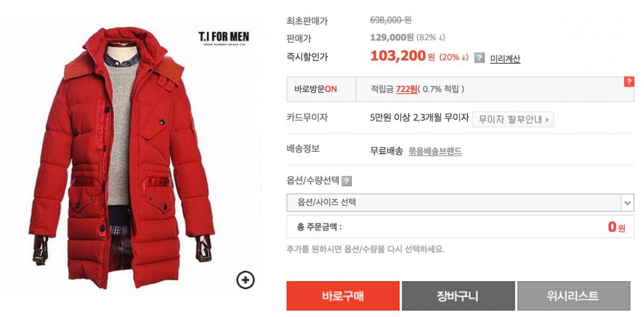Click the 20% discount rate indicator
The height and width of the screenshot is (317, 644).
(454, 57)
